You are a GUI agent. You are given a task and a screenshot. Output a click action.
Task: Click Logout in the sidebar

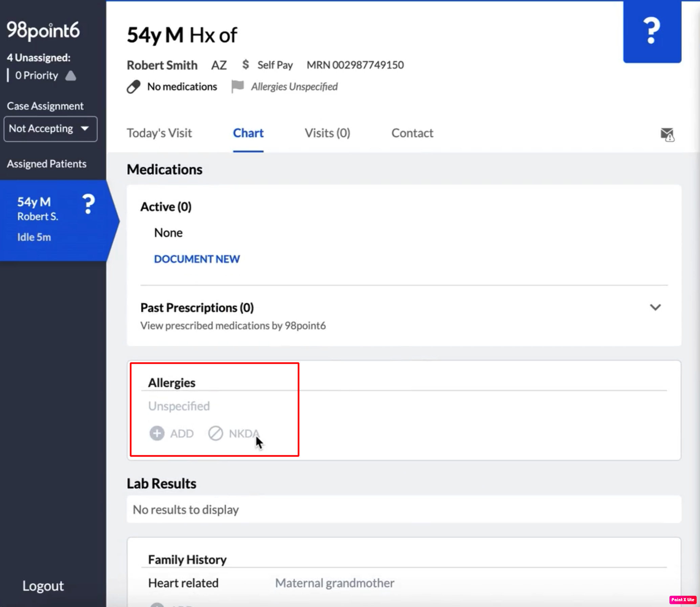pos(43,586)
